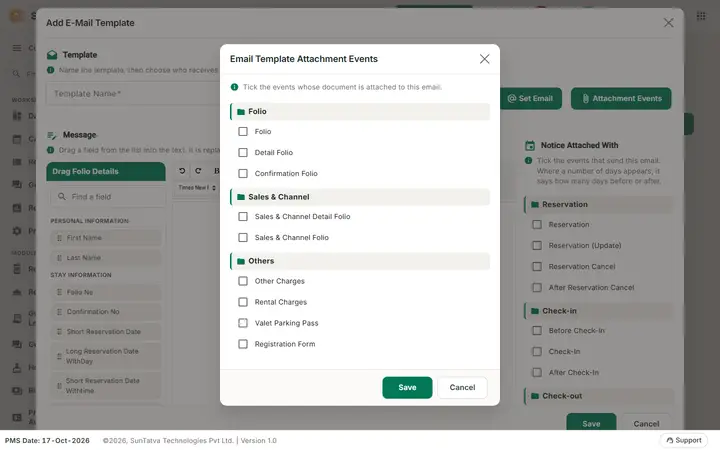720x450 pixels.
Task: Check the Sales & Channel Folio option
Action: click(243, 237)
